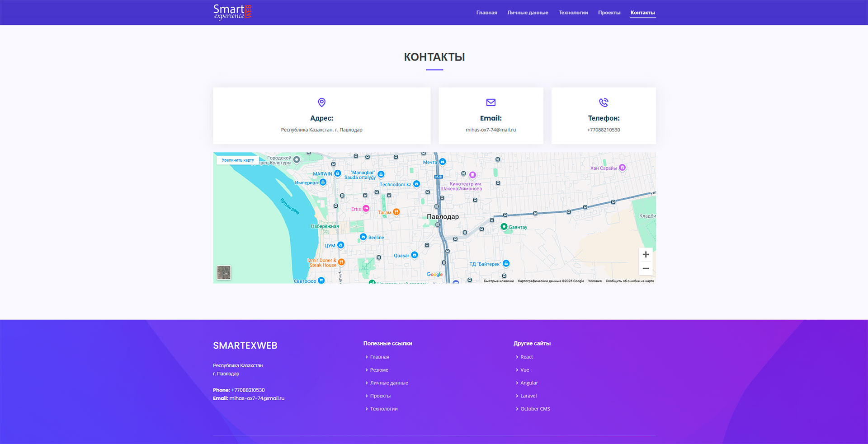Click the email envelope icon

(x=491, y=103)
